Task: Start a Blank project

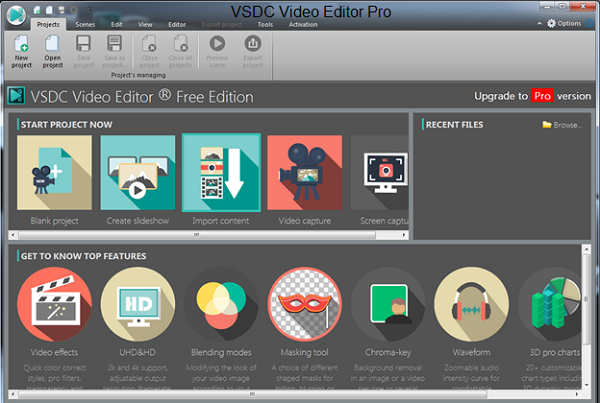Action: tap(54, 173)
